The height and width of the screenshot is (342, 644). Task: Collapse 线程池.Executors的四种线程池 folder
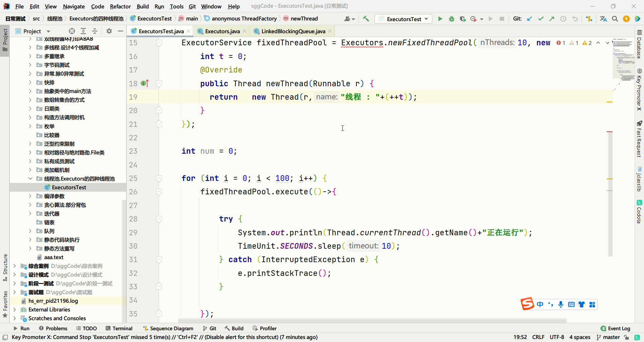point(30,179)
